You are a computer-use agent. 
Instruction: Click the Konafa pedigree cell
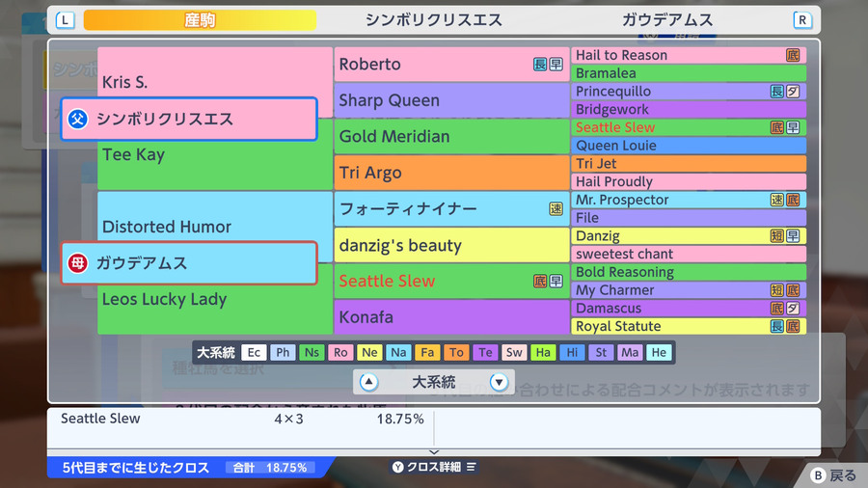tap(451, 317)
